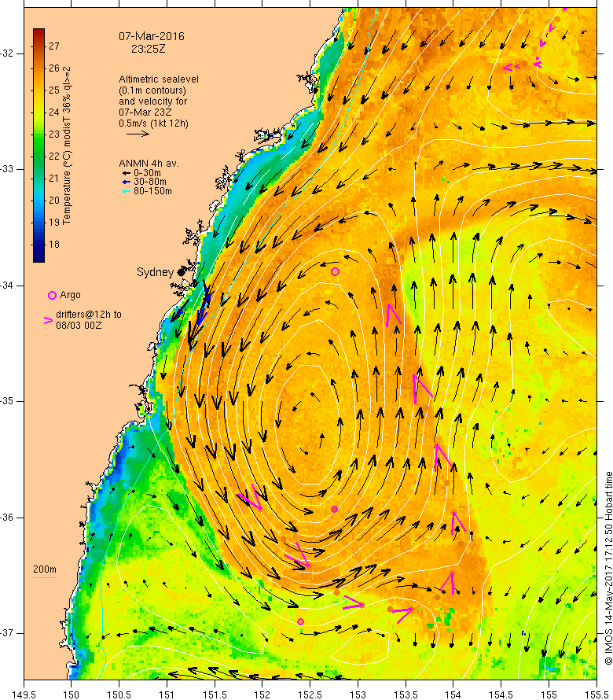
Task: Click the 'Argo' legend text
Action: pyautogui.click(x=70, y=295)
